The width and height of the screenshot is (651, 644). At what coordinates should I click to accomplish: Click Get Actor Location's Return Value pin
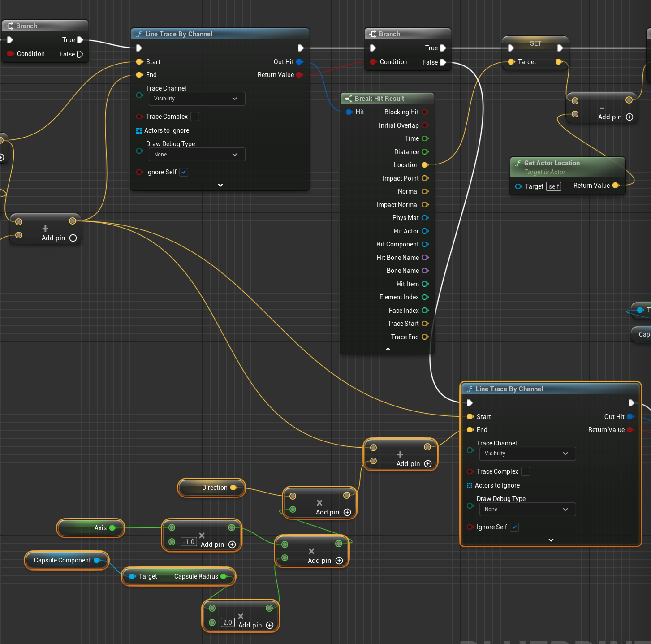616,186
